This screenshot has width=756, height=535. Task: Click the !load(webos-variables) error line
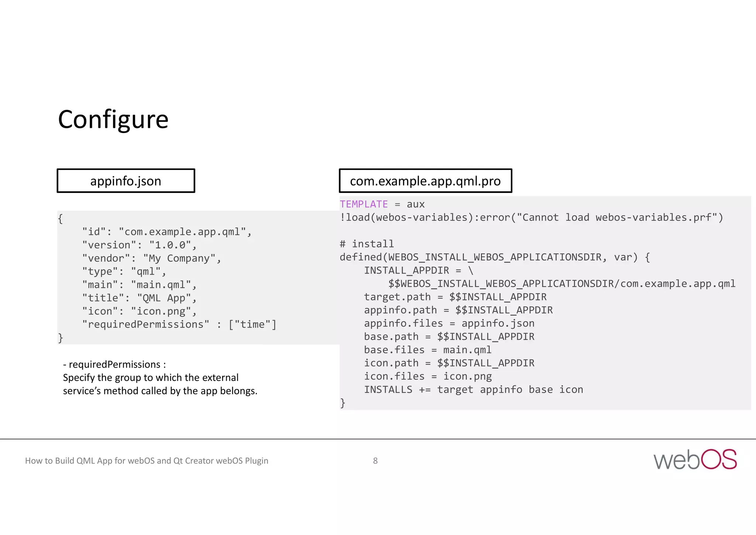tap(532, 217)
